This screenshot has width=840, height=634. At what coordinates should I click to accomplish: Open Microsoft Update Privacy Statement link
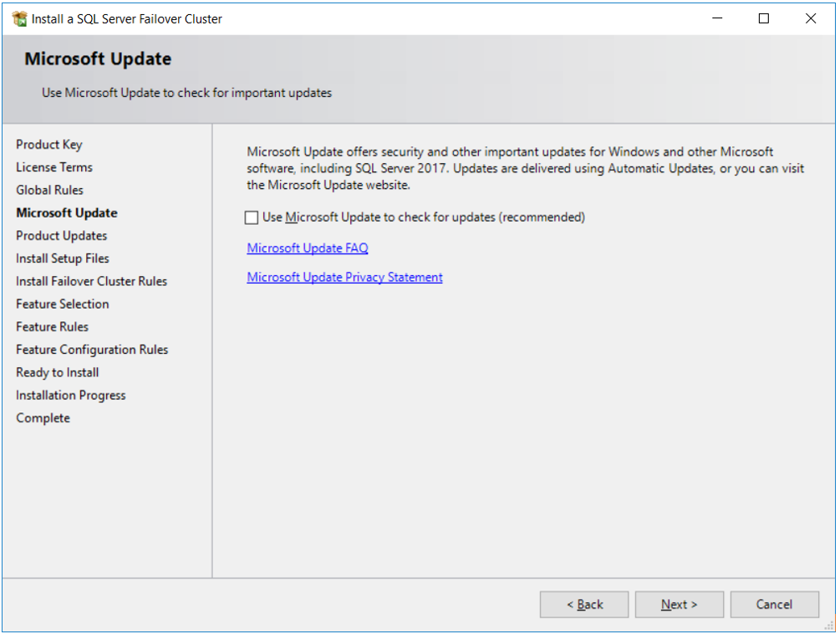[344, 277]
